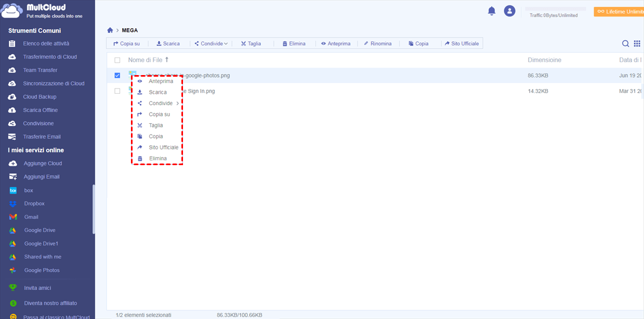Go to home via breadcrumb house icon

[110, 31]
